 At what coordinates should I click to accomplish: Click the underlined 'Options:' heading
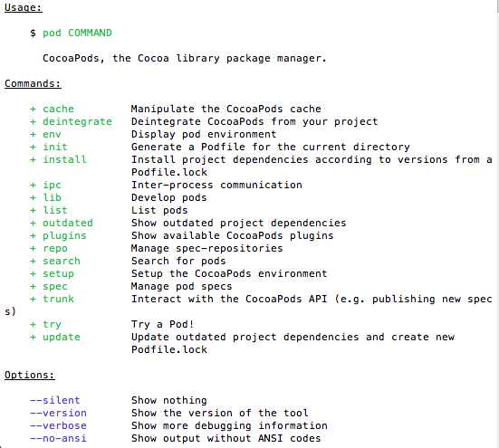click(x=29, y=376)
